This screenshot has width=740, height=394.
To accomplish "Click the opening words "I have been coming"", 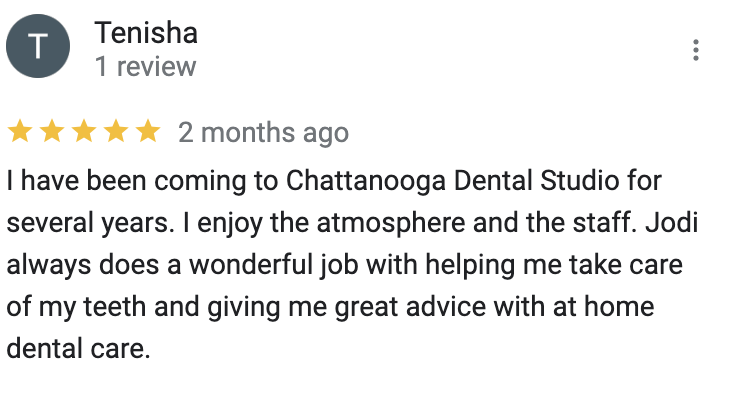I will click(126, 181).
